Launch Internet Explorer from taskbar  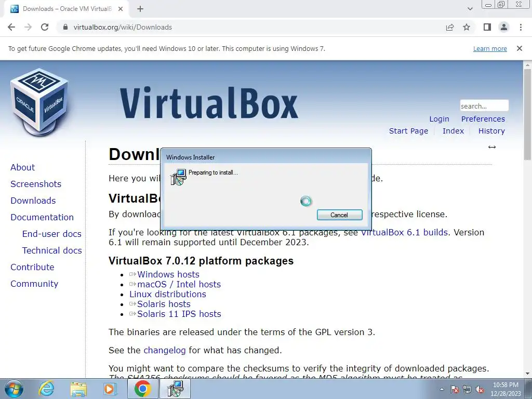[x=46, y=389]
